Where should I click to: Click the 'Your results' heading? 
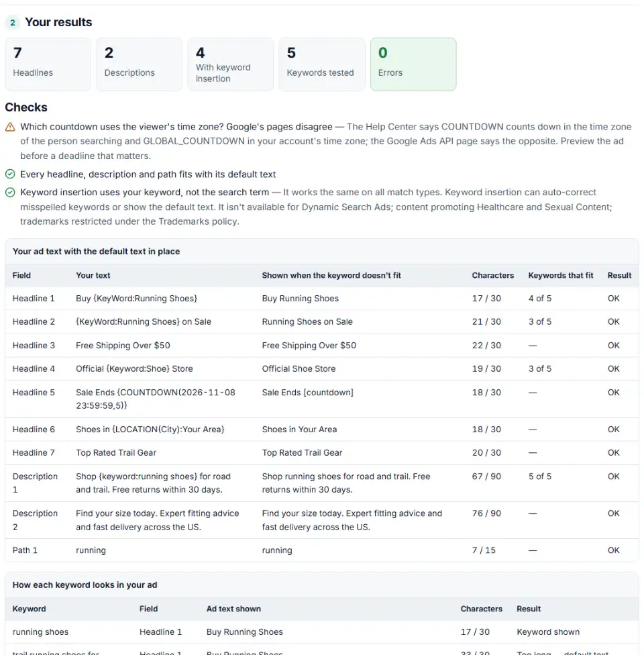click(58, 22)
